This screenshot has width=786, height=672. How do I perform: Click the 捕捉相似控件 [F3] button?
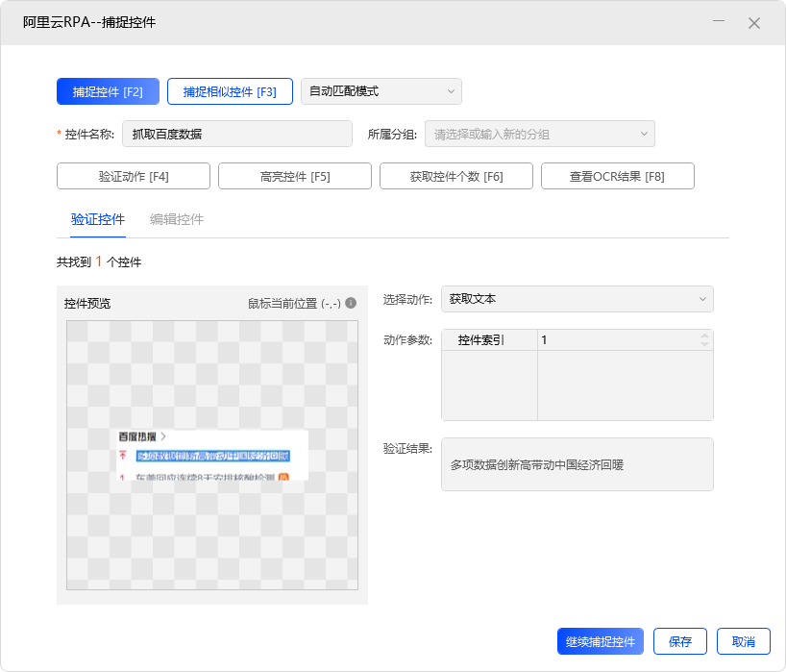(230, 91)
